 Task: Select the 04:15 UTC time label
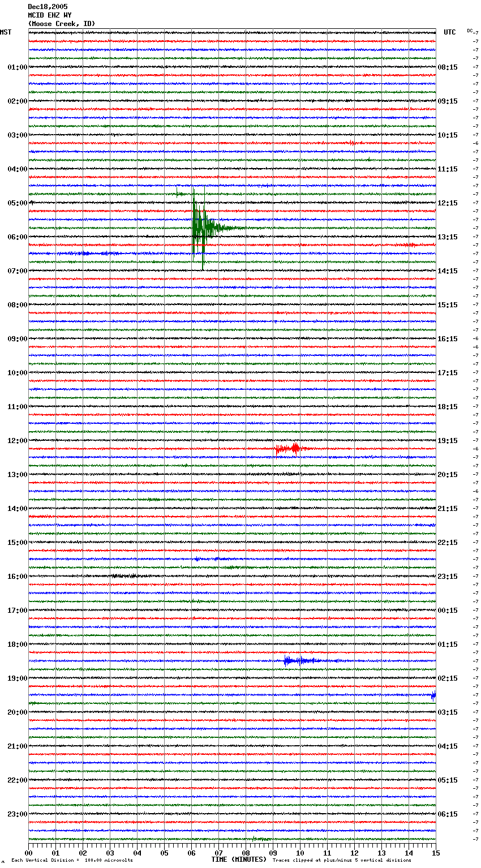(448, 746)
